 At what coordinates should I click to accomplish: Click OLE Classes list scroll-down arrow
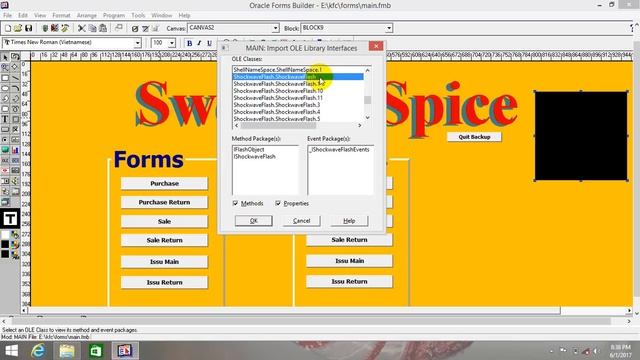click(368, 118)
